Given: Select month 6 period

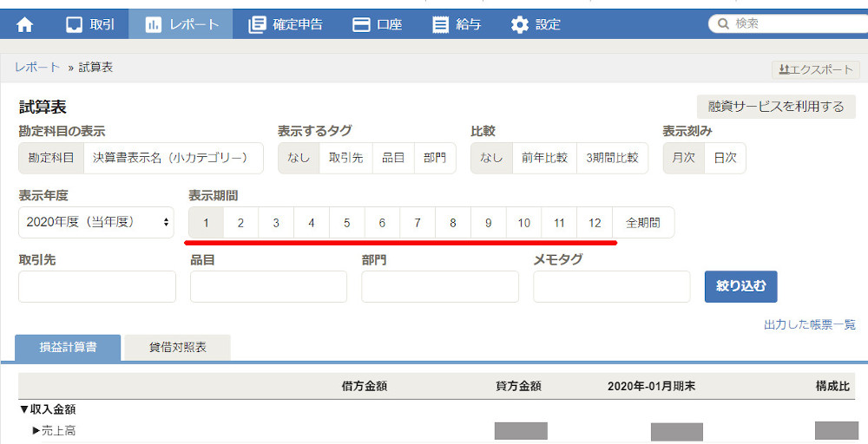Looking at the screenshot, I should click(x=383, y=223).
